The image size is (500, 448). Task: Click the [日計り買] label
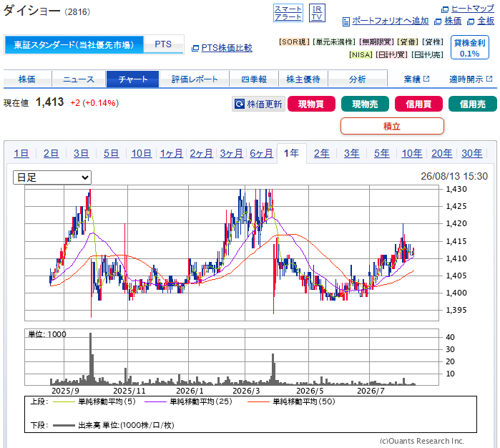[391, 55]
